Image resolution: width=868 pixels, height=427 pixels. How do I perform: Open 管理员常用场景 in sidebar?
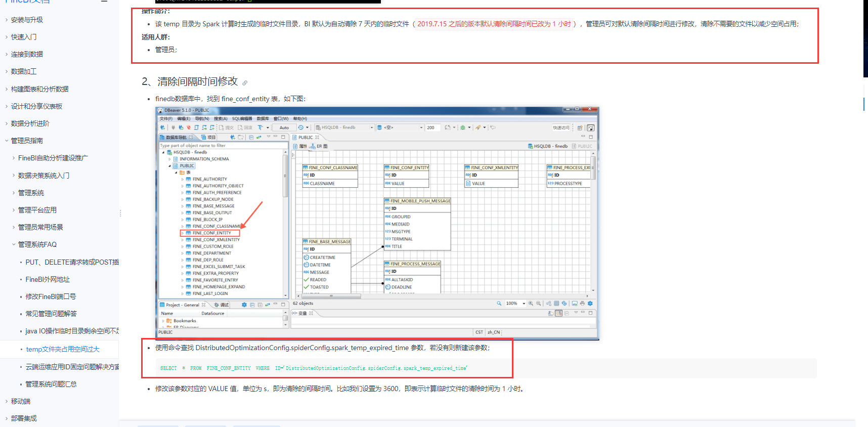coord(40,227)
